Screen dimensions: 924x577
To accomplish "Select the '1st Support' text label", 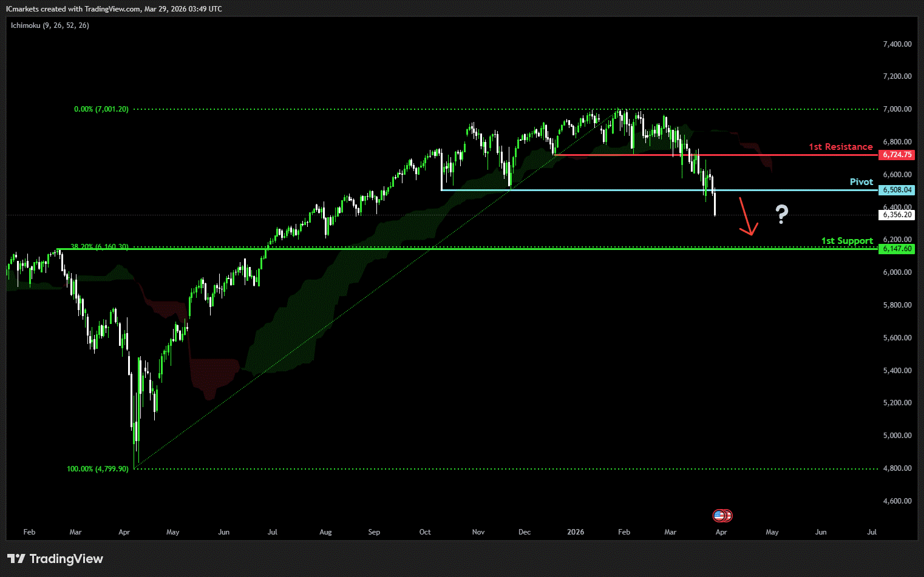I will [847, 241].
